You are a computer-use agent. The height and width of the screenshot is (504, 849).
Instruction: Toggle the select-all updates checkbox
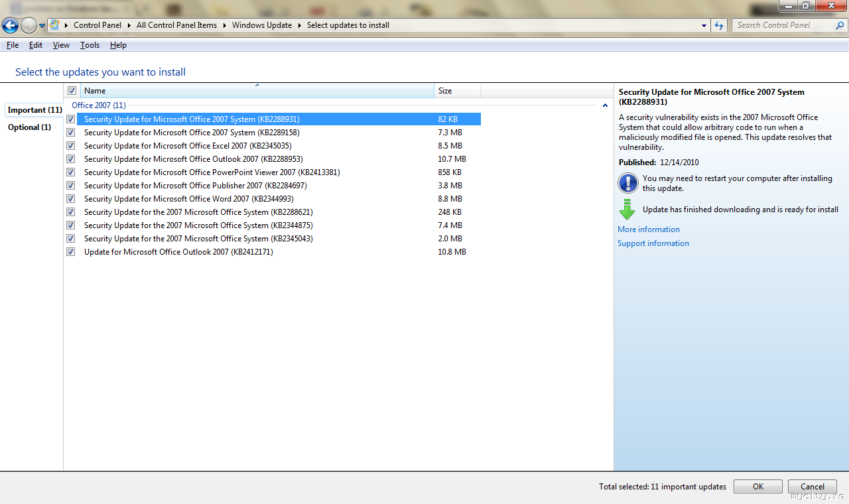pyautogui.click(x=72, y=91)
